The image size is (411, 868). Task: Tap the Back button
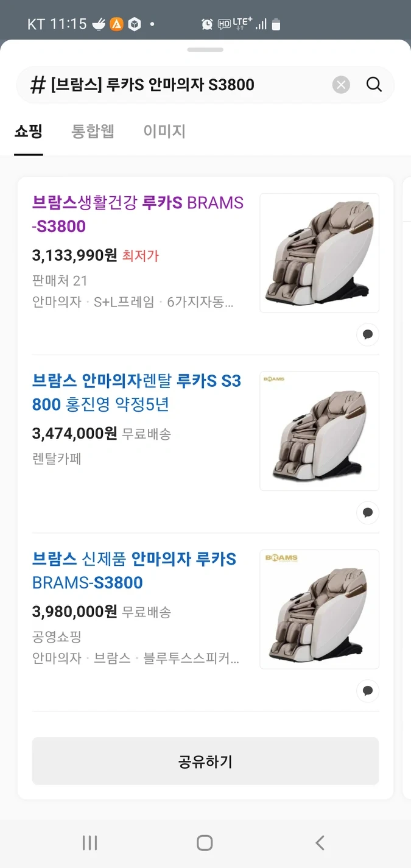tap(319, 843)
